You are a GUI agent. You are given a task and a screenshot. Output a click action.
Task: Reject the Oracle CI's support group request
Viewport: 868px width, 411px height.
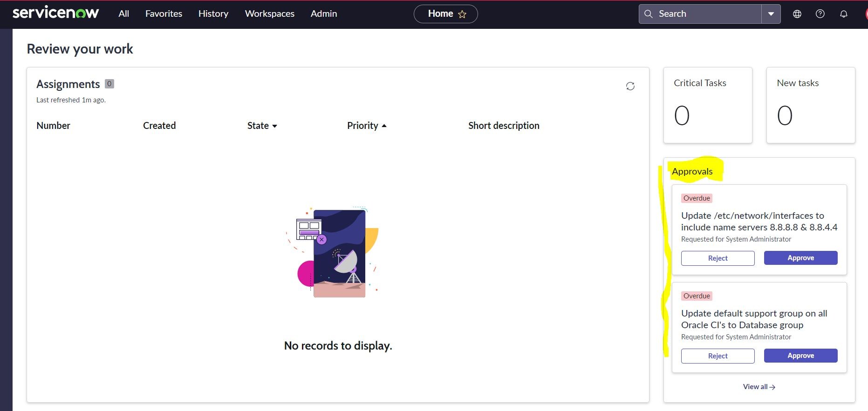[x=718, y=356]
